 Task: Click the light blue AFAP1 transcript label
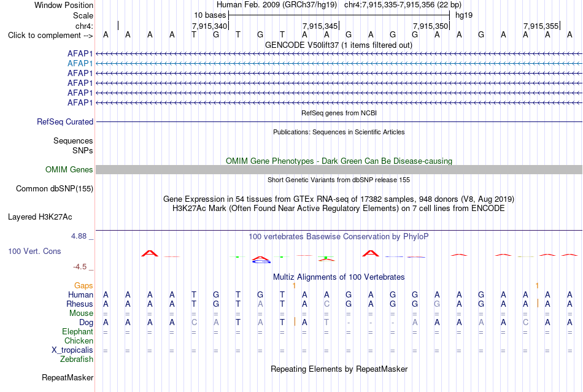pos(80,64)
